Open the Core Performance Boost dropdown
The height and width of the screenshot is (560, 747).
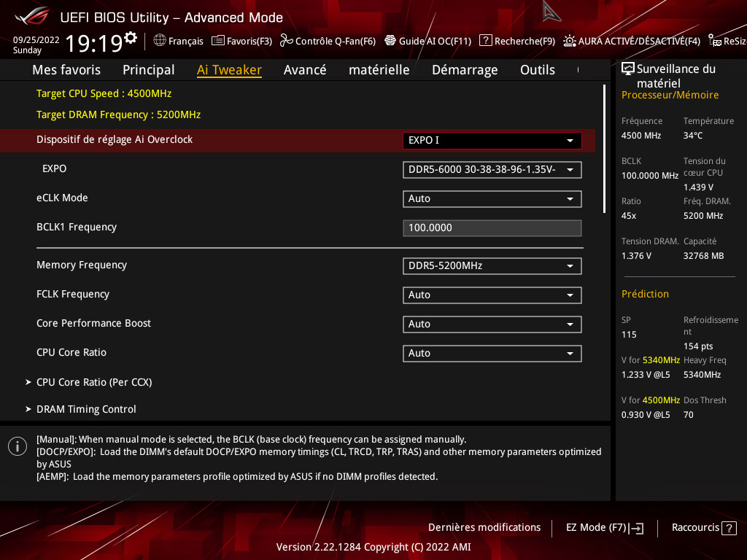click(x=492, y=324)
